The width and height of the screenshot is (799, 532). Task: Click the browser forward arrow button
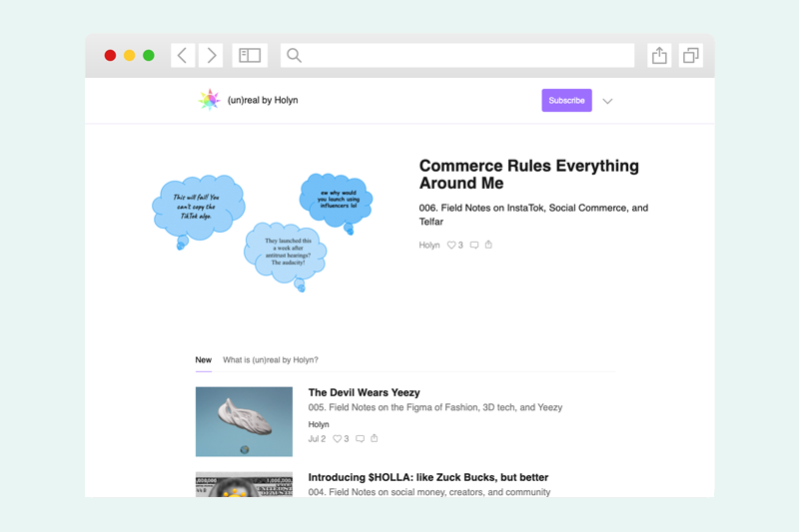point(211,56)
